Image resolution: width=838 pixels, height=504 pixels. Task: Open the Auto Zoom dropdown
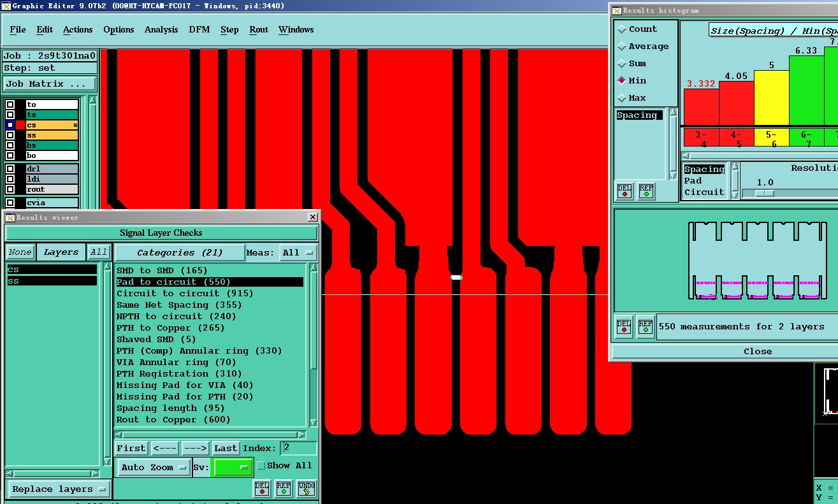[x=154, y=467]
